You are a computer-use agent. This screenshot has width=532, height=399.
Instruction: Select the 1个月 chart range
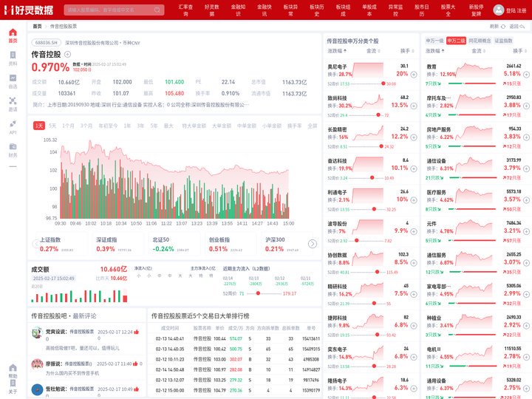click(x=68, y=126)
